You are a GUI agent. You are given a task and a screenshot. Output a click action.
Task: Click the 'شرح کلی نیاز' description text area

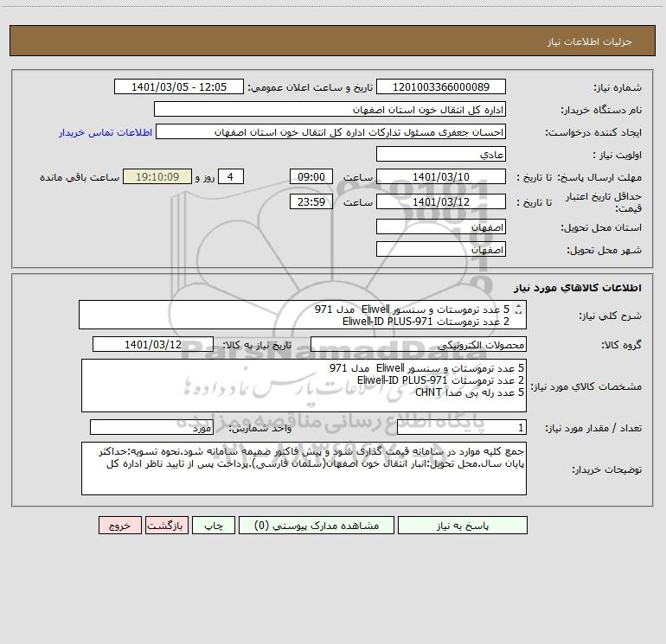(303, 315)
